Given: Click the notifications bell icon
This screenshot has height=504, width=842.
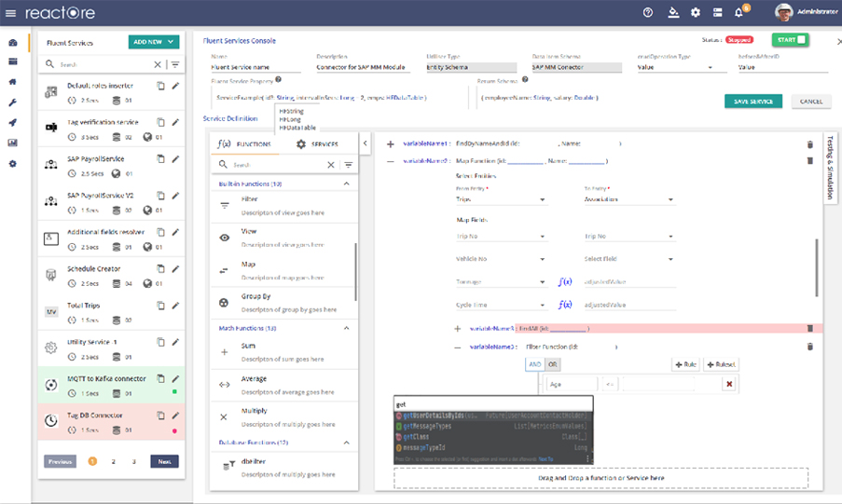Looking at the screenshot, I should click(738, 13).
